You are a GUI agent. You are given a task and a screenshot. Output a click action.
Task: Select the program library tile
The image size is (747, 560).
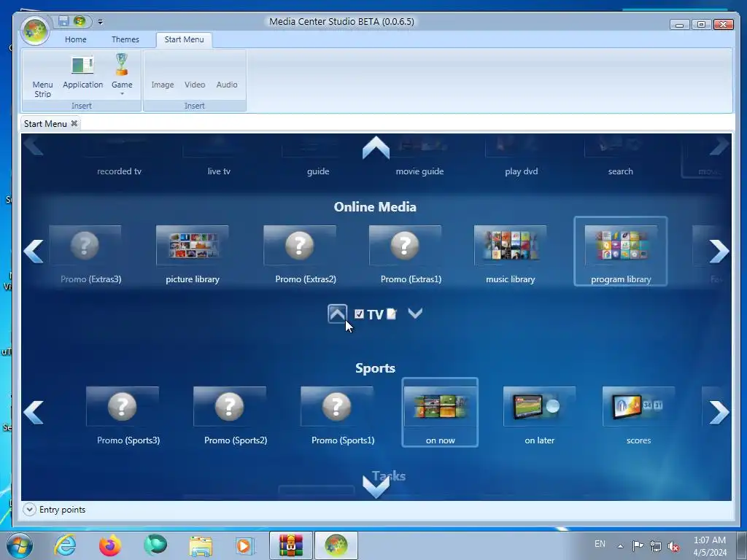[x=621, y=252]
